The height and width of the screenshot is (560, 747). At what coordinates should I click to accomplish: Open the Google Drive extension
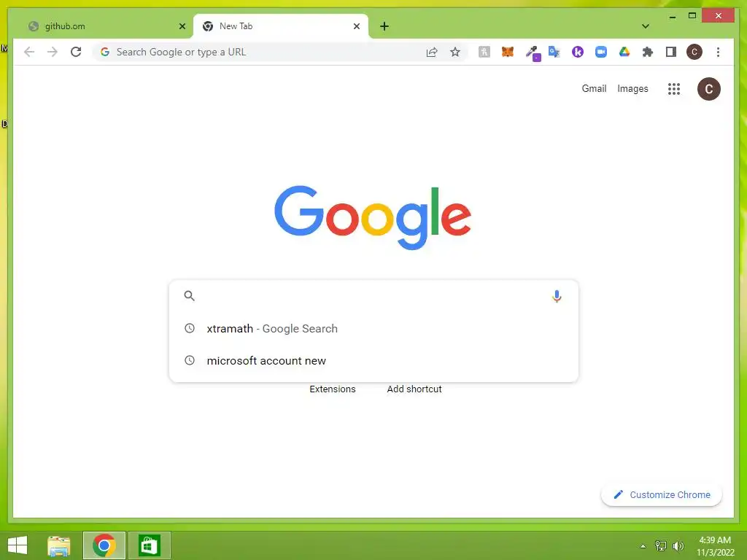tap(624, 52)
